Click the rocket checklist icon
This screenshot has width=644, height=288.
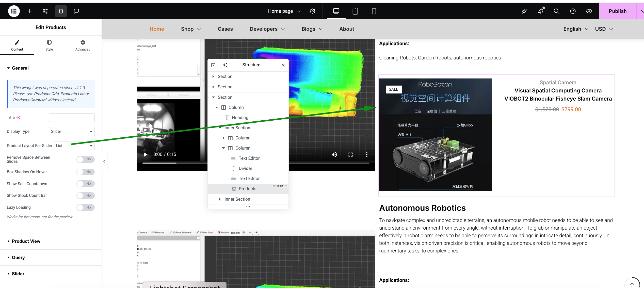(524, 11)
